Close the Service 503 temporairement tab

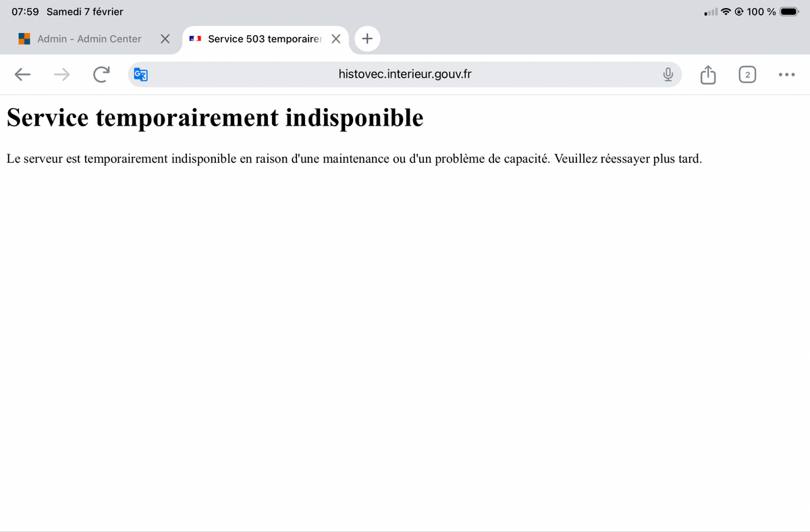335,38
